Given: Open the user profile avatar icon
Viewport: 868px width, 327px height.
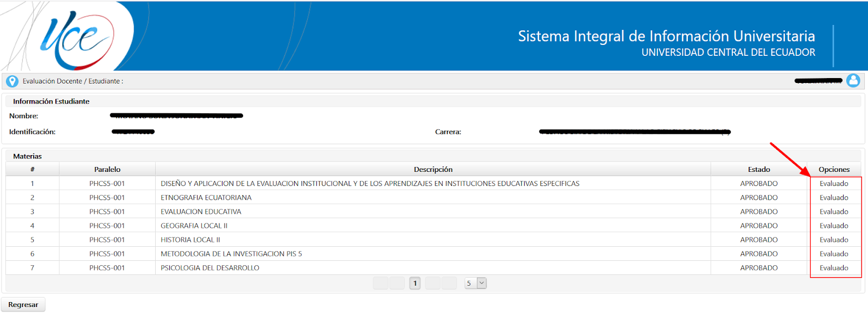Looking at the screenshot, I should (853, 81).
